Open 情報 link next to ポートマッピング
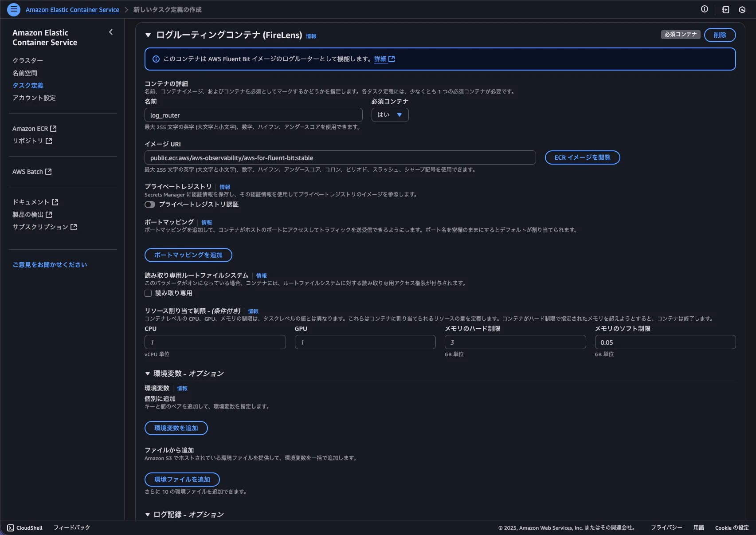Viewport: 756px width, 535px height. pos(207,223)
